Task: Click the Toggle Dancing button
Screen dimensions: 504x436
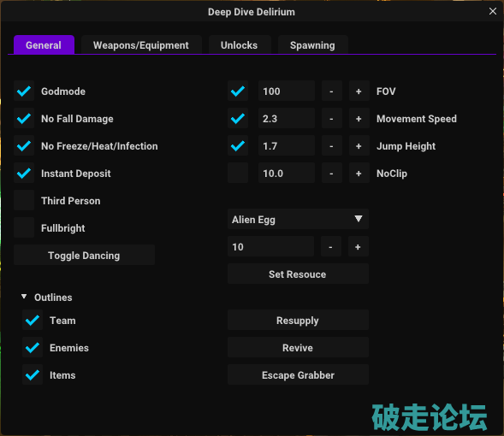Action: coord(84,255)
